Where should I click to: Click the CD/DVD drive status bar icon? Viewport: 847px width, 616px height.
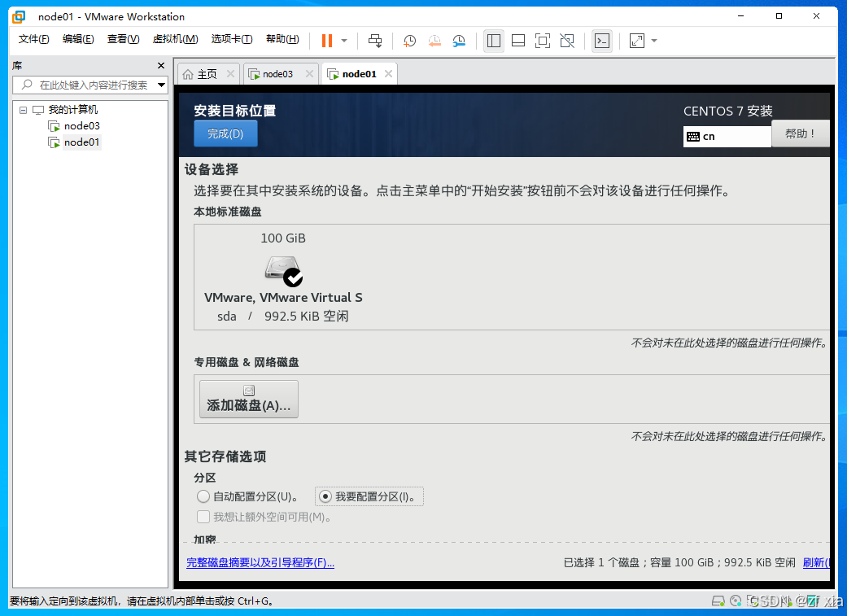click(736, 601)
